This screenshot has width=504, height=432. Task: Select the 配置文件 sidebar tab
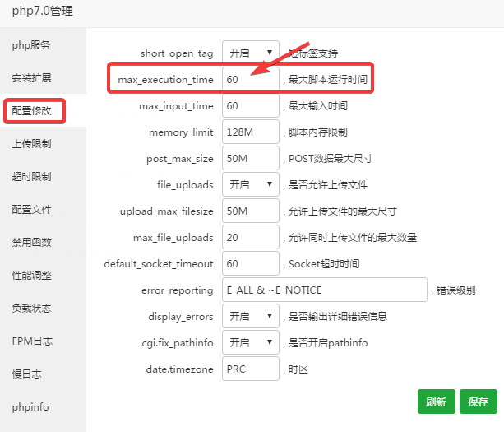click(x=31, y=210)
